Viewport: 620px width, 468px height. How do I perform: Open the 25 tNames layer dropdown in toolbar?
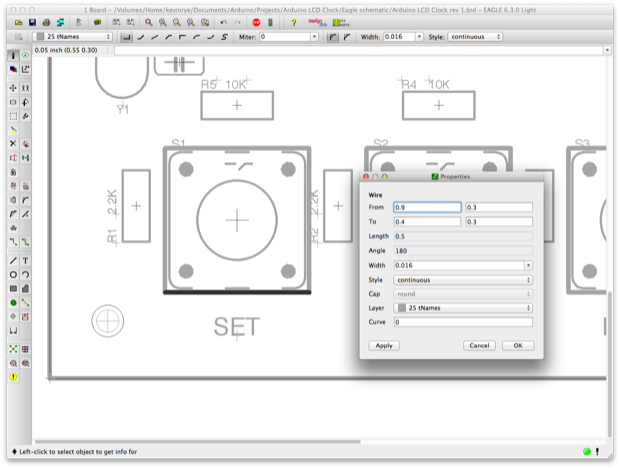[x=72, y=37]
